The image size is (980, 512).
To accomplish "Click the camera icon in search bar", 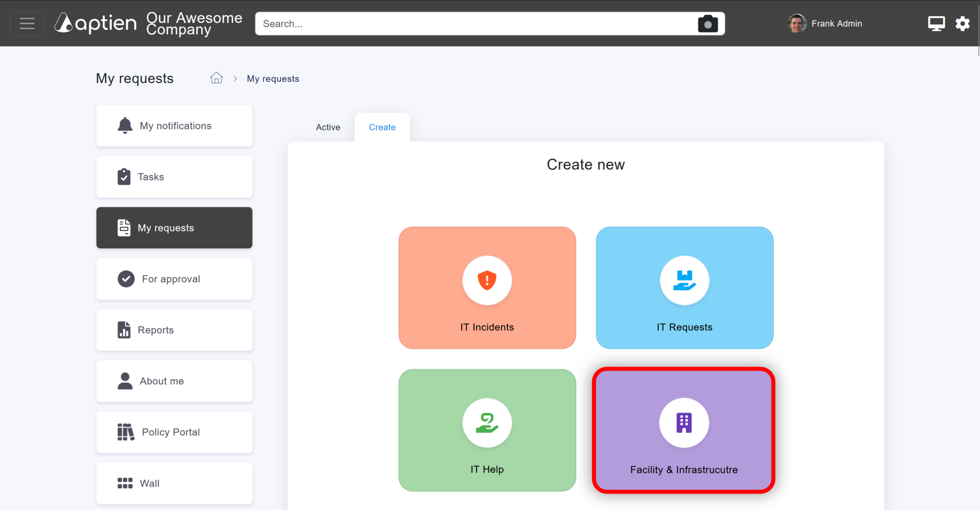I will pos(707,24).
